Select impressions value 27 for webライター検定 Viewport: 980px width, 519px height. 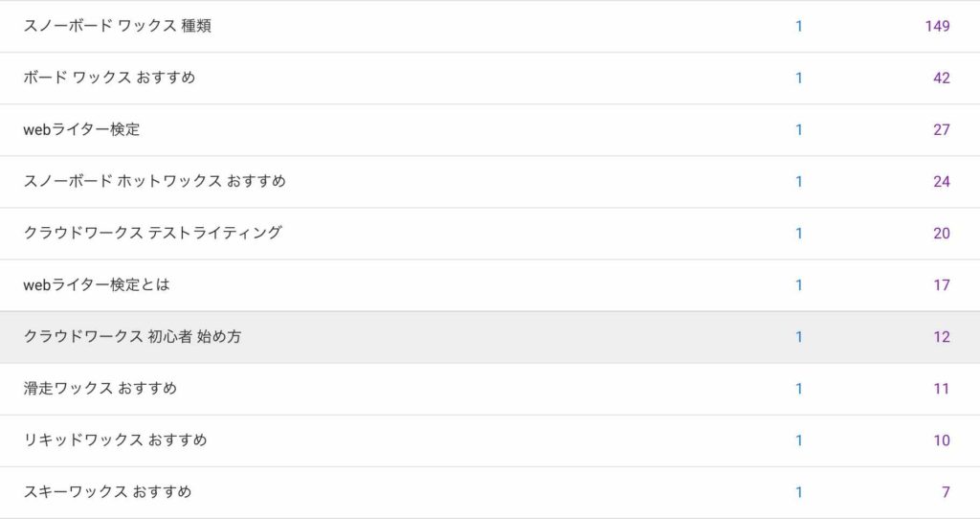[x=942, y=130]
